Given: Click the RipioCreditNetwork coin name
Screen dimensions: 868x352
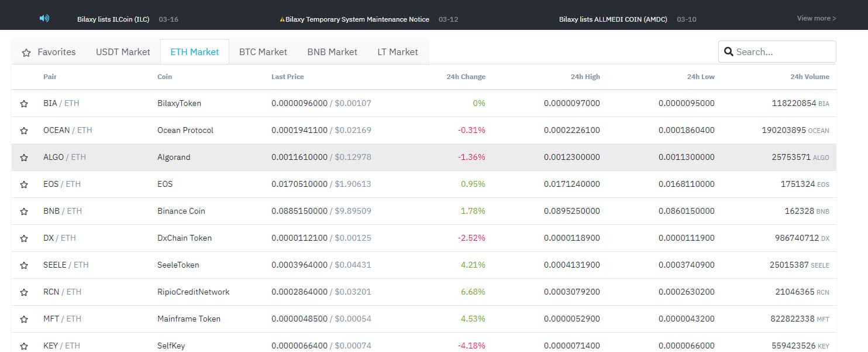Looking at the screenshot, I should [194, 292].
